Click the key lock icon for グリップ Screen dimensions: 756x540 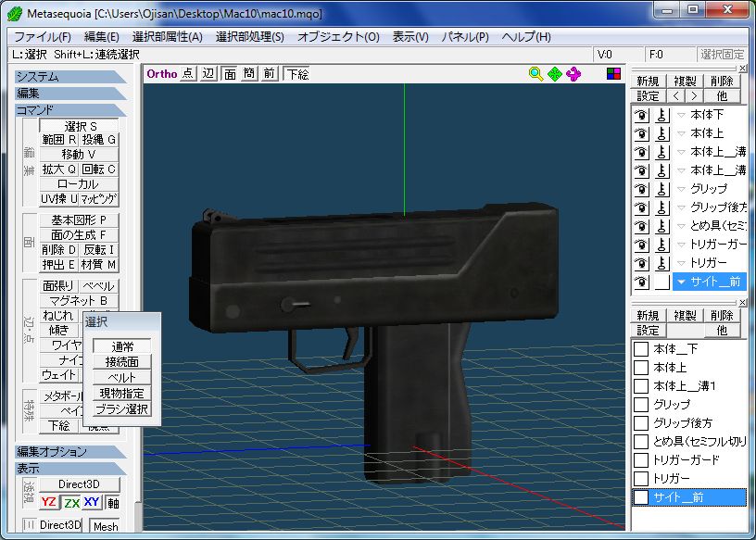pos(662,189)
